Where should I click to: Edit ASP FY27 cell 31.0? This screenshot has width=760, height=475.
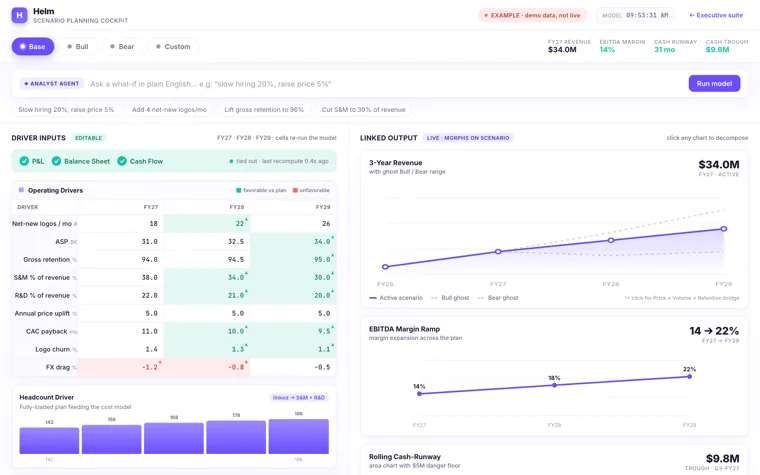point(121,241)
